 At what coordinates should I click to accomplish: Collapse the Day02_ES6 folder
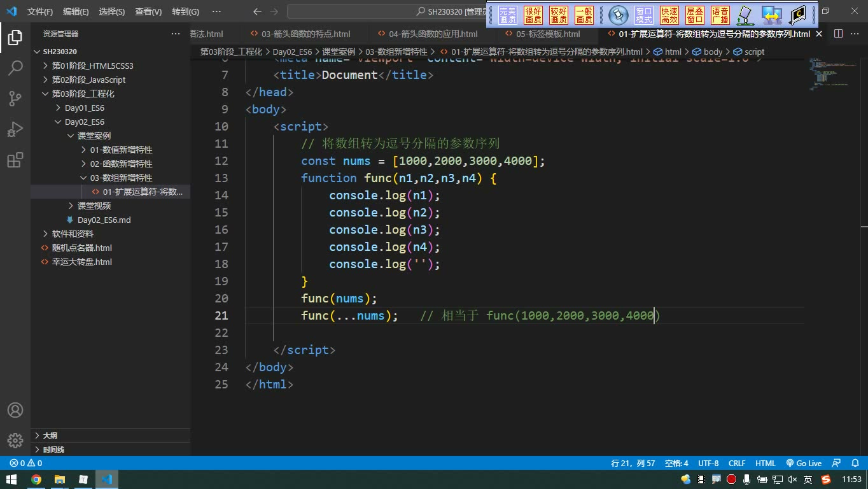(85, 122)
